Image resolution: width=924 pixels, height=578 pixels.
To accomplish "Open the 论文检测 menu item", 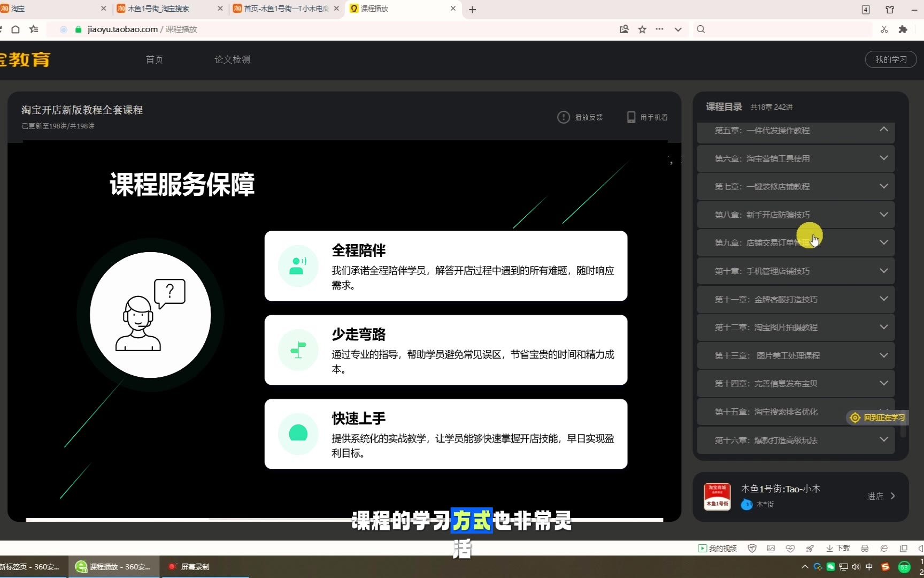I will tap(232, 59).
